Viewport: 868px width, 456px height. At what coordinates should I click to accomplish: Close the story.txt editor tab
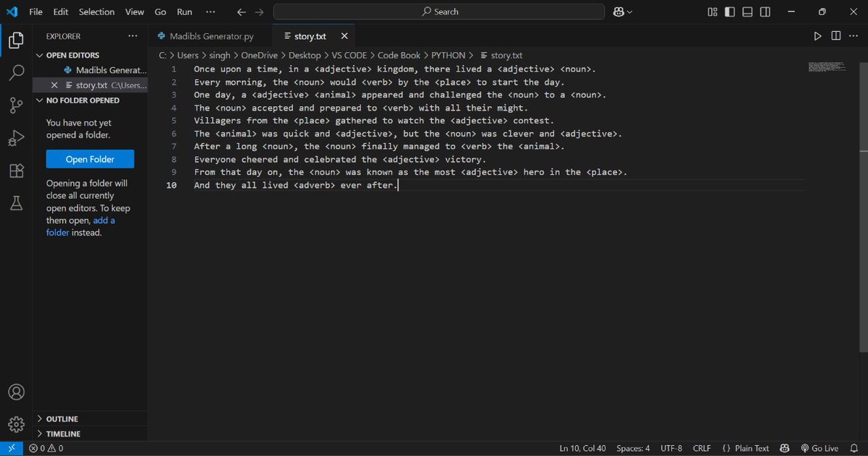coord(344,35)
